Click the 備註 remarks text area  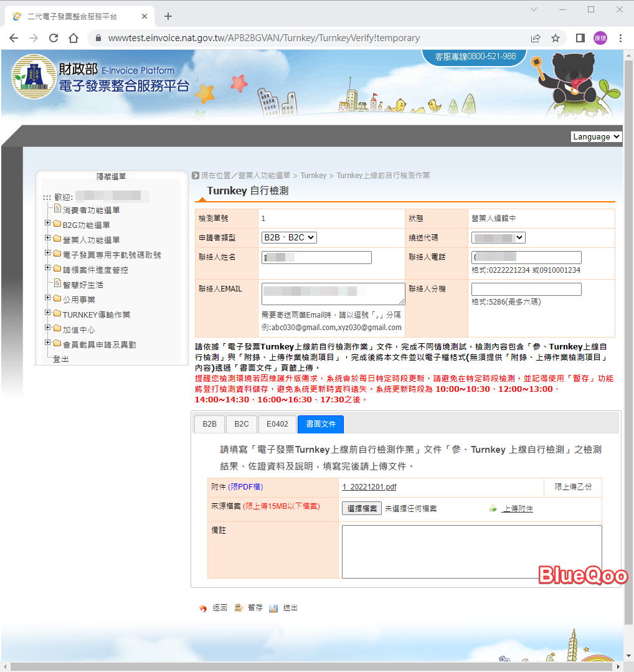(x=471, y=551)
